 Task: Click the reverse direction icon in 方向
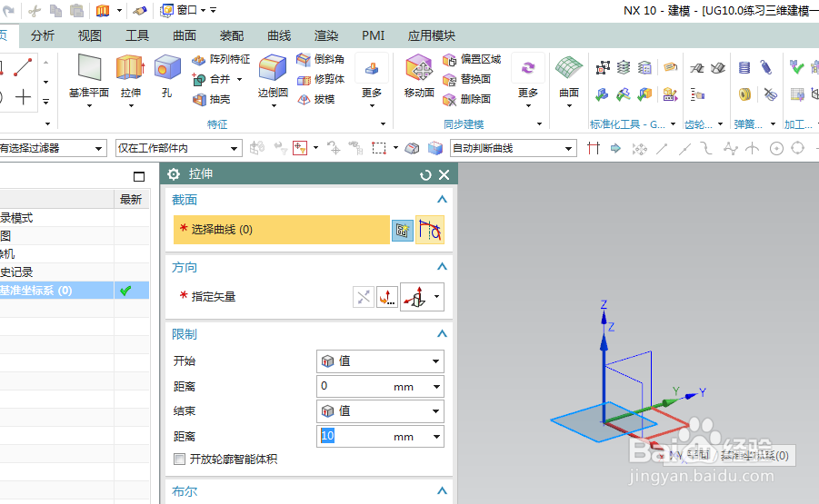pyautogui.click(x=364, y=297)
